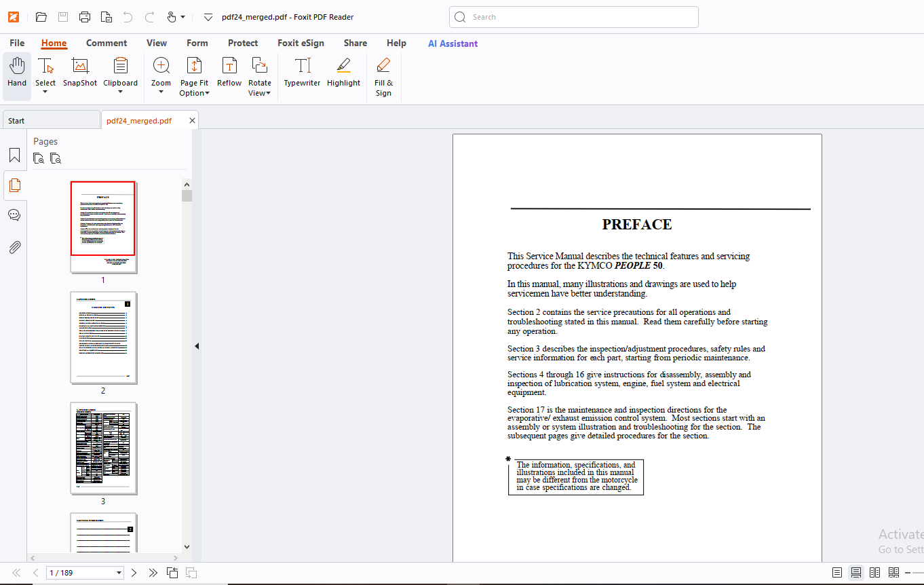This screenshot has height=585, width=924.
Task: Expand the Page Fit Option dropdown arrow
Action: point(207,94)
